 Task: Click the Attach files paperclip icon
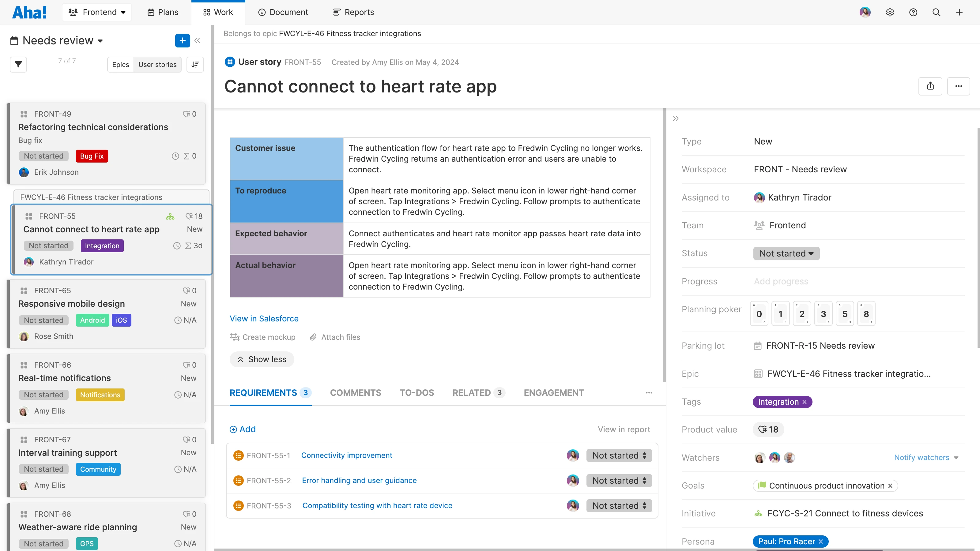(x=314, y=337)
